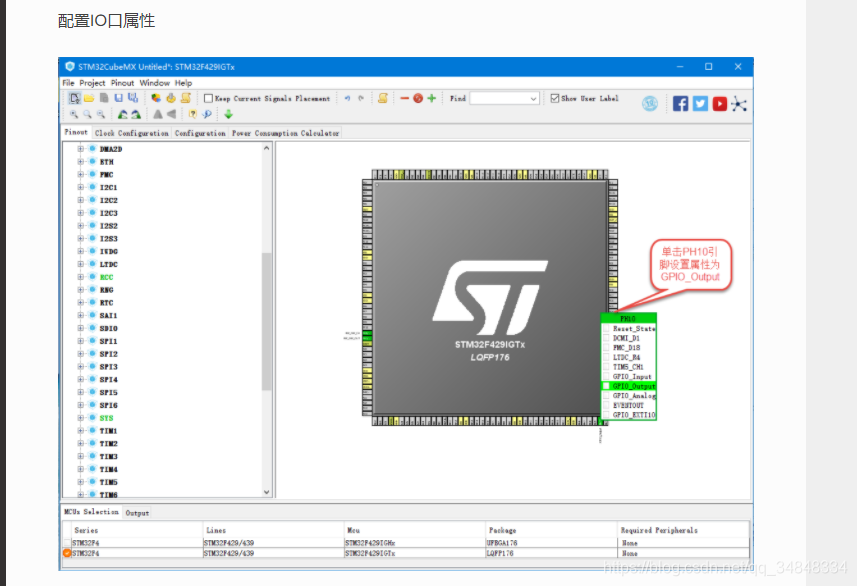Enable Keep Current Signals Placement checkbox
The height and width of the screenshot is (586, 857).
(208, 98)
